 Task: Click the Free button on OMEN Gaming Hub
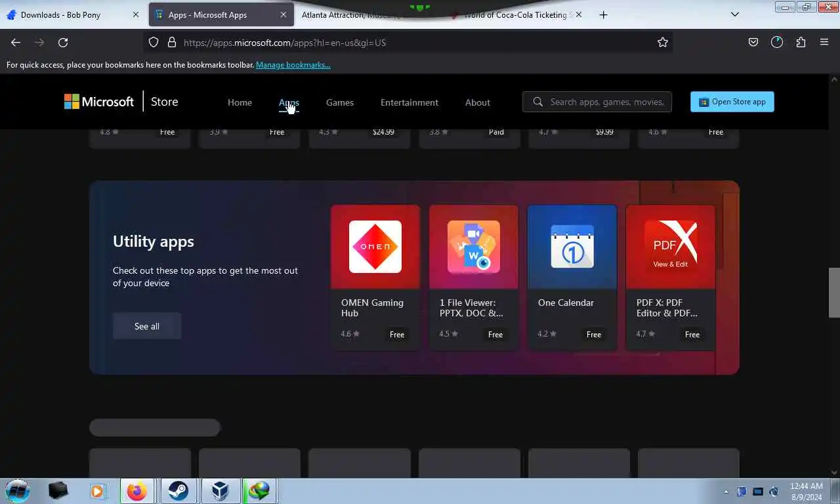click(x=397, y=334)
